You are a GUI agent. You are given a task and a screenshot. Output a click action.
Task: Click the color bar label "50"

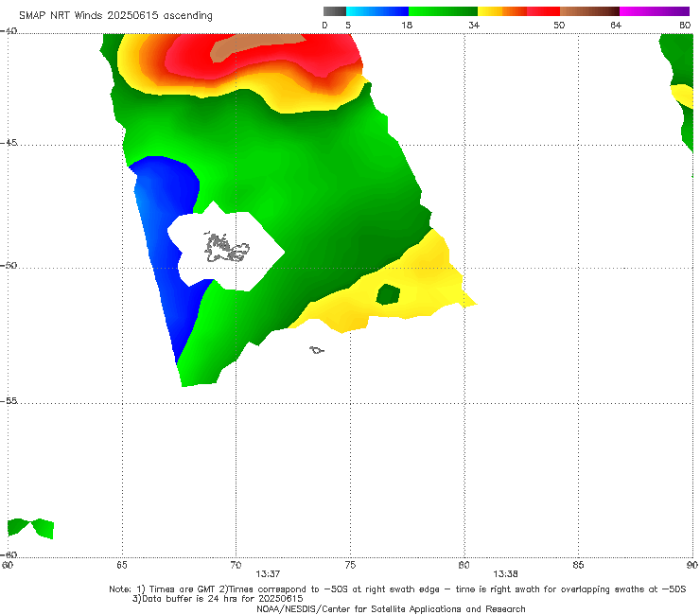point(559,25)
